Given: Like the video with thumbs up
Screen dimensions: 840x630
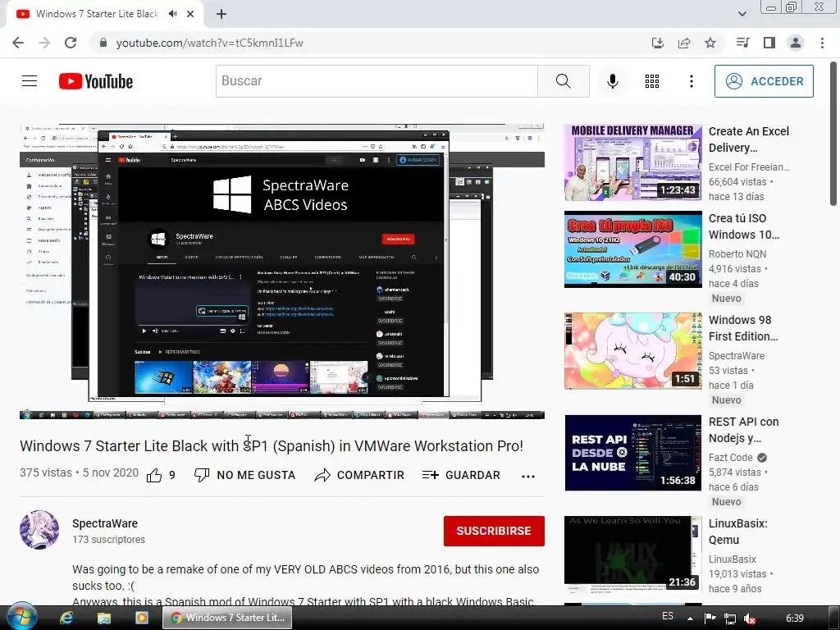Looking at the screenshot, I should (x=154, y=475).
